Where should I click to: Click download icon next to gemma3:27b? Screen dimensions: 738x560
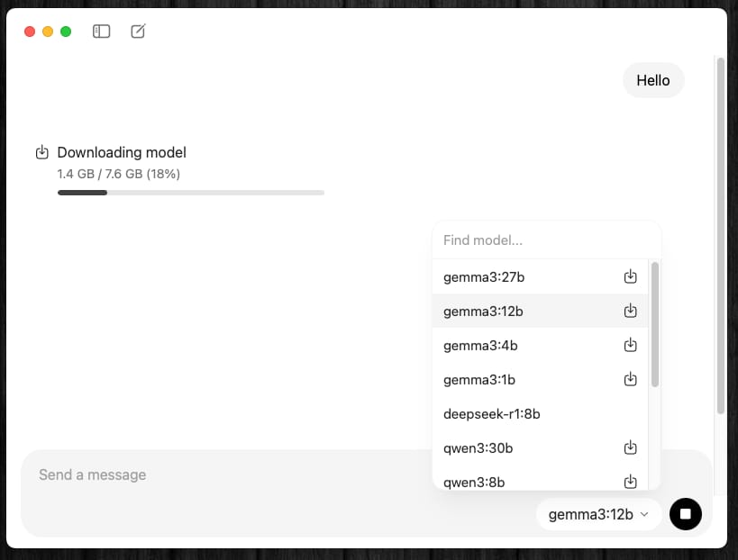[631, 276]
